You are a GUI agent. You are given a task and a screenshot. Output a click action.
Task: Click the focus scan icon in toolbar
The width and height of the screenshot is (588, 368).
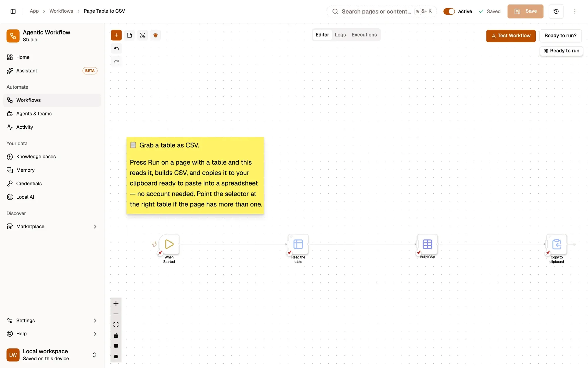click(x=143, y=35)
